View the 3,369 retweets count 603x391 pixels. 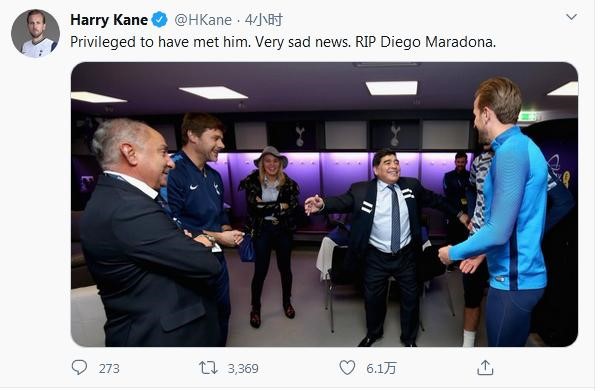243,369
